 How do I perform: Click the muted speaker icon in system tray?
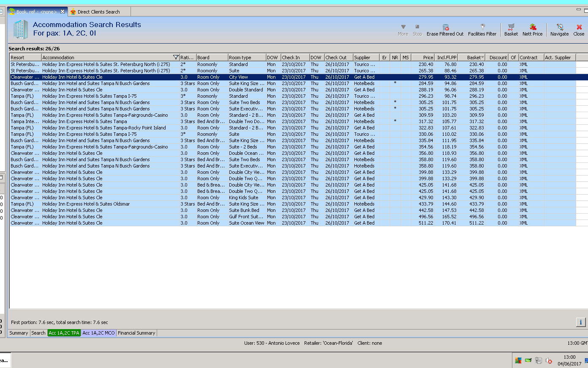[x=548, y=361]
